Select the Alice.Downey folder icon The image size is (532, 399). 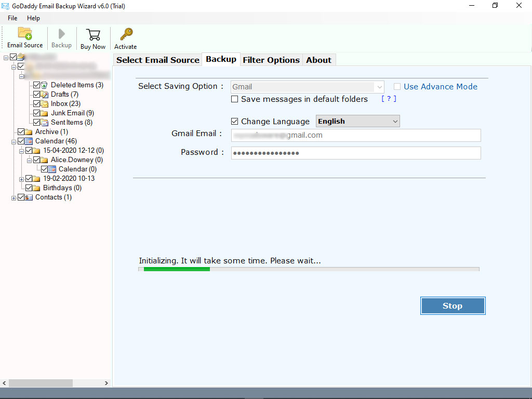[x=44, y=160]
